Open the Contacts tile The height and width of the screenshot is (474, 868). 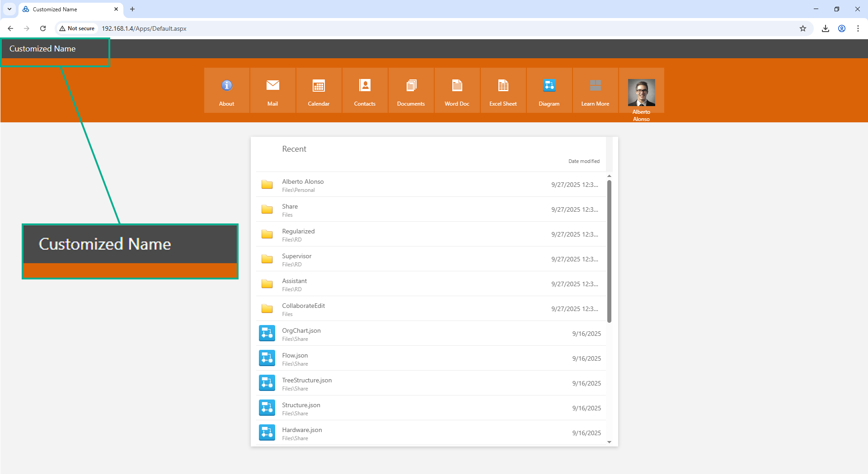point(365,86)
